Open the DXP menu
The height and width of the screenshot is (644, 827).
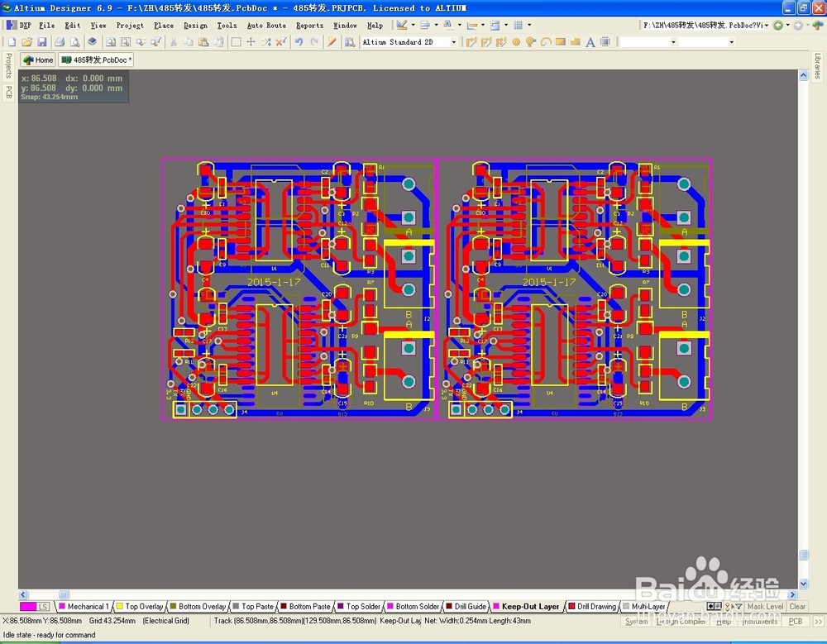pos(20,25)
